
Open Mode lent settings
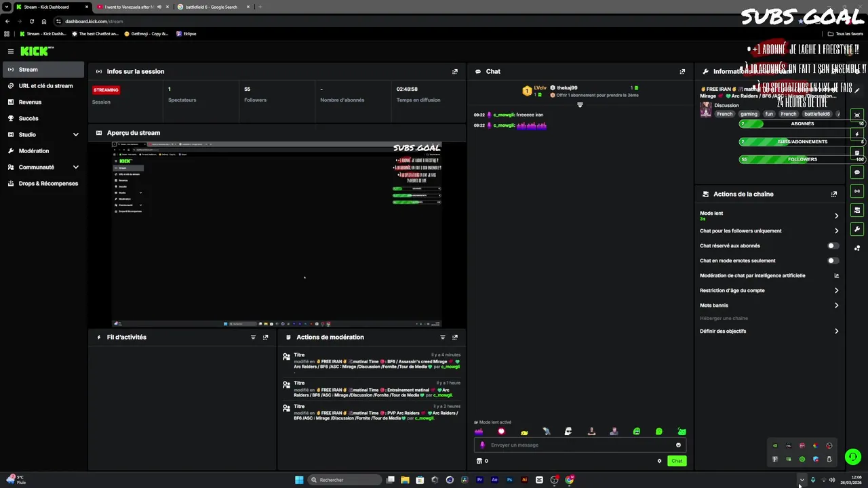click(769, 216)
